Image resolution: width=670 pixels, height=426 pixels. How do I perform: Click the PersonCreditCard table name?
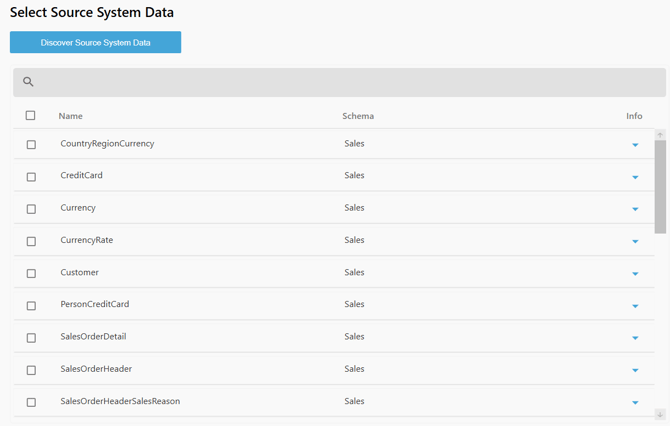pos(95,304)
